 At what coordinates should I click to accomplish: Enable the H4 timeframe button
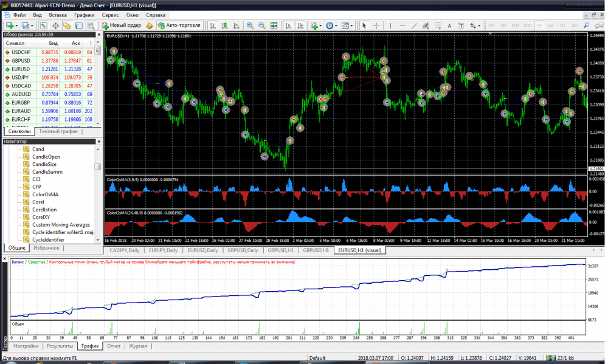click(x=551, y=26)
